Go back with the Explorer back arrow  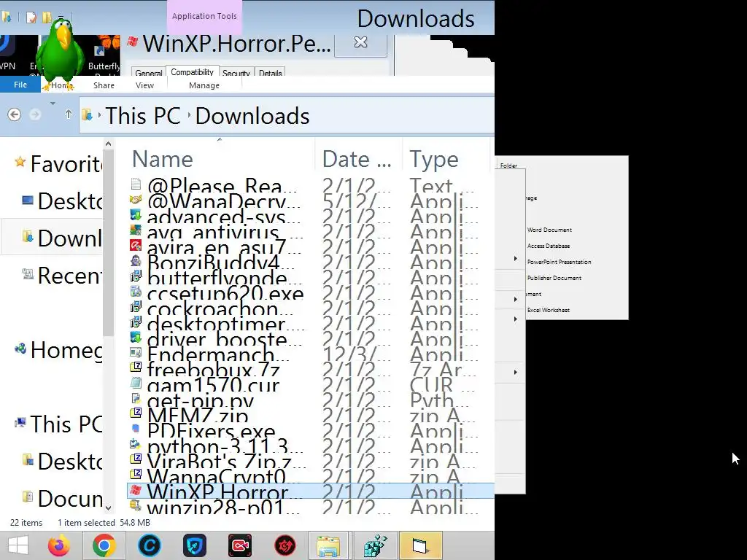click(x=15, y=114)
